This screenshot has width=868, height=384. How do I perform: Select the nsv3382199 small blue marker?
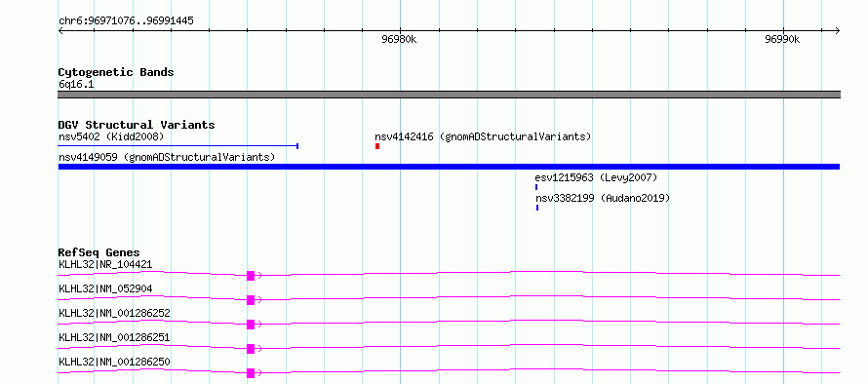[537, 208]
